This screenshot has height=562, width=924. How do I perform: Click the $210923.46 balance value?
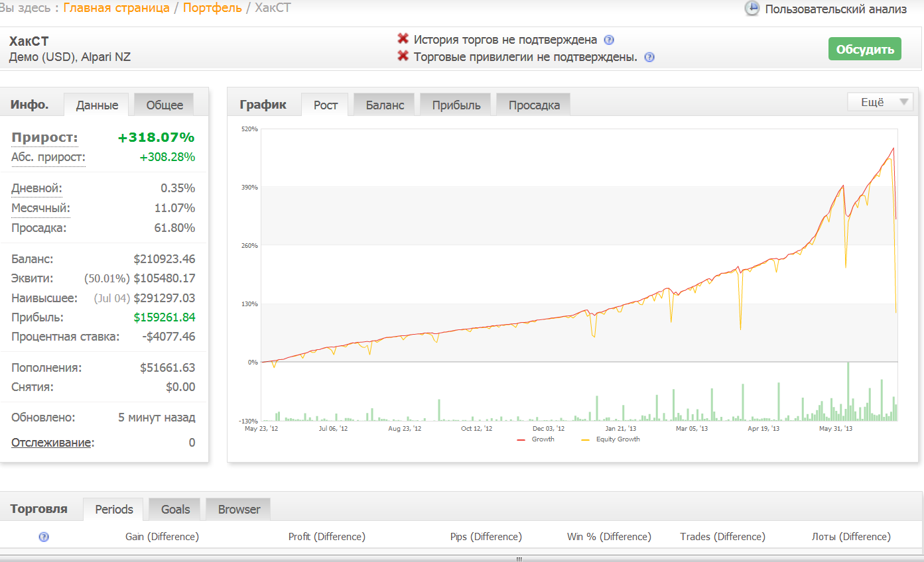(x=165, y=259)
